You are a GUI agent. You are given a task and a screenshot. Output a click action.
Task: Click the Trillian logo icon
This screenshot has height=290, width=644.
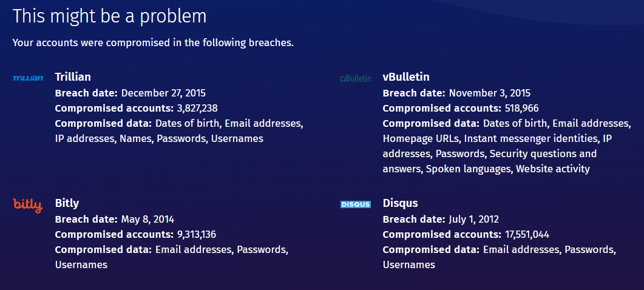click(28, 78)
